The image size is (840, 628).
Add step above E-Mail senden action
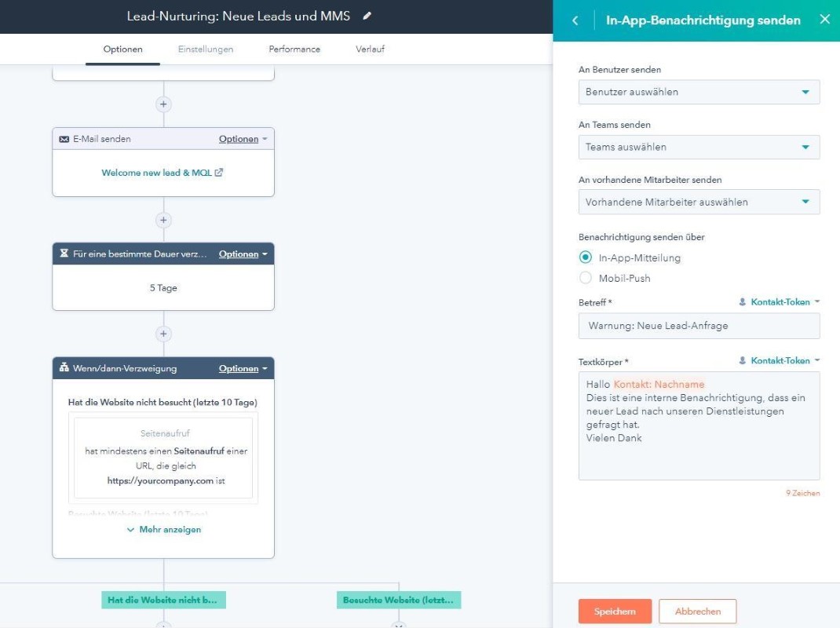tap(163, 104)
